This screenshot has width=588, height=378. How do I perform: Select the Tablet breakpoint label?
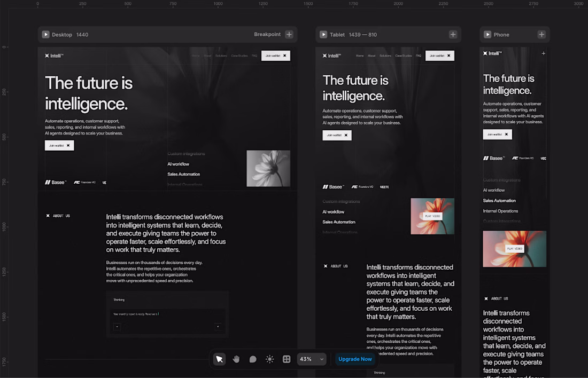(x=337, y=35)
